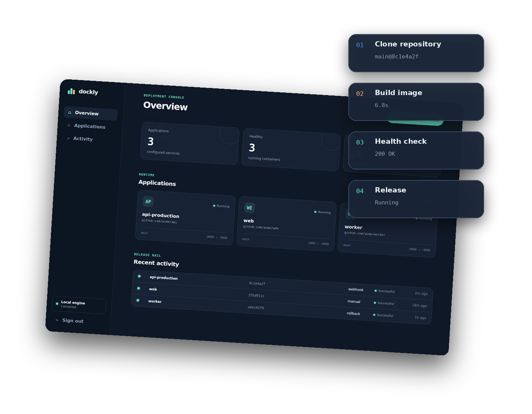Click the 18m ago timestamp
Screen dimensions: 532x414
pyautogui.click(x=419, y=305)
